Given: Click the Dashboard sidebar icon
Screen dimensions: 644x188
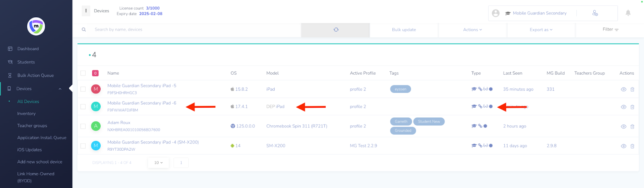Looking at the screenshot, I should point(10,49).
